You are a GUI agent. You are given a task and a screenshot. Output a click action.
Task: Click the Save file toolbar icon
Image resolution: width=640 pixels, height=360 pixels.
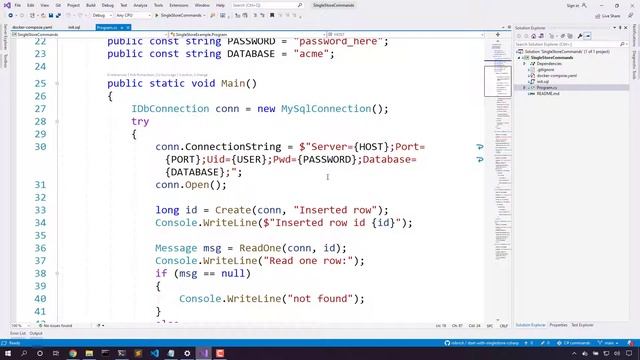(51, 16)
